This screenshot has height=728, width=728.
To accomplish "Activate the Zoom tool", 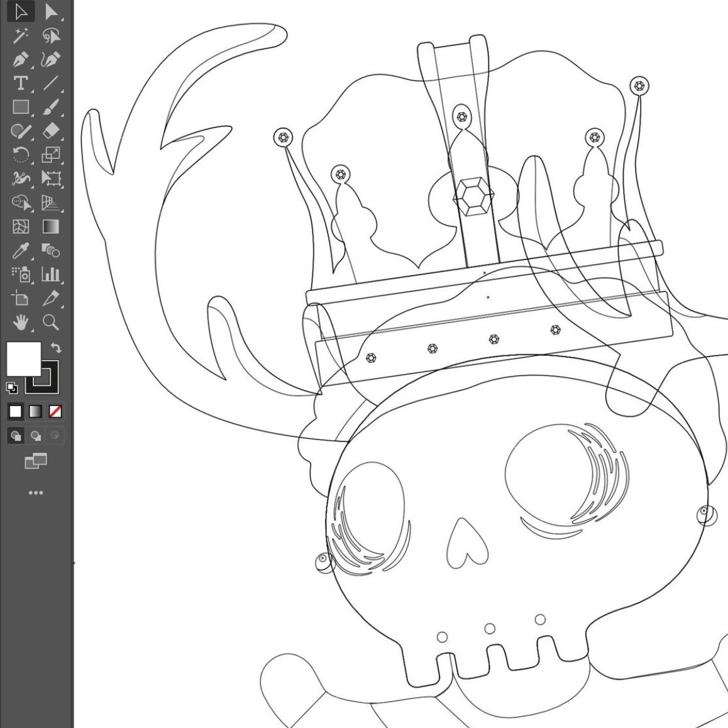I will 51,322.
